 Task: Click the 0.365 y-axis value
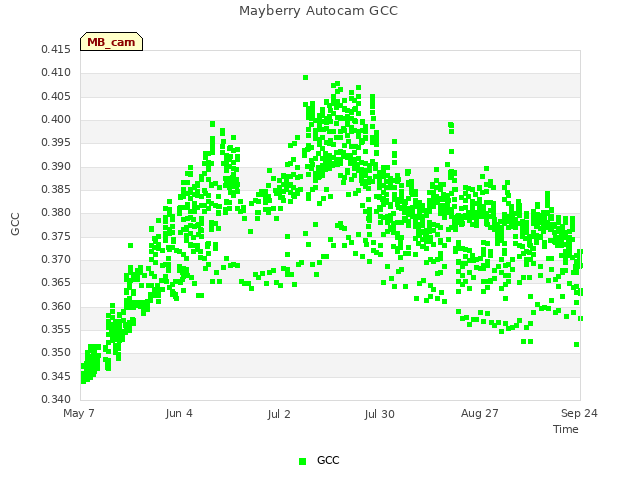tap(56, 283)
